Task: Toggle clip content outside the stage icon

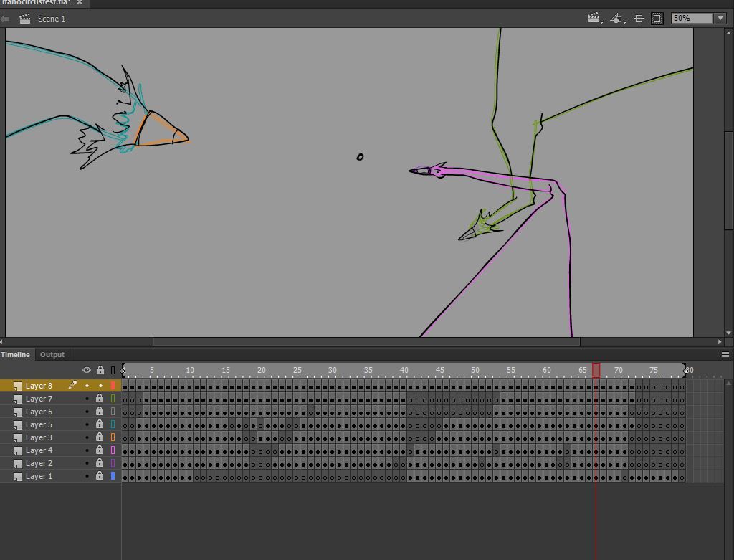Action: coord(657,18)
